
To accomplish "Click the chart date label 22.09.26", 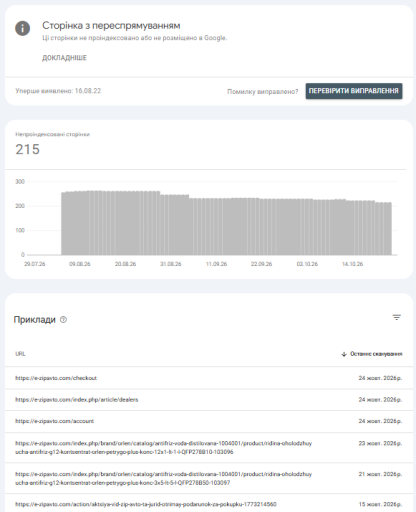I will click(261, 264).
